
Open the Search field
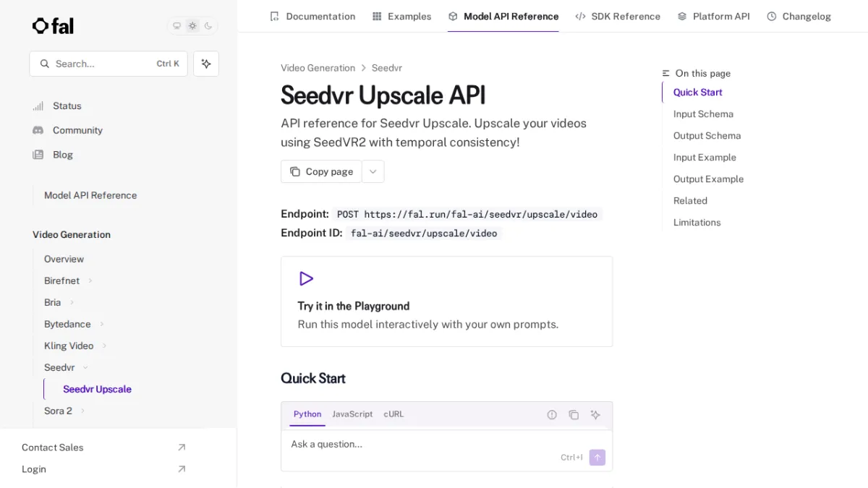(109, 64)
